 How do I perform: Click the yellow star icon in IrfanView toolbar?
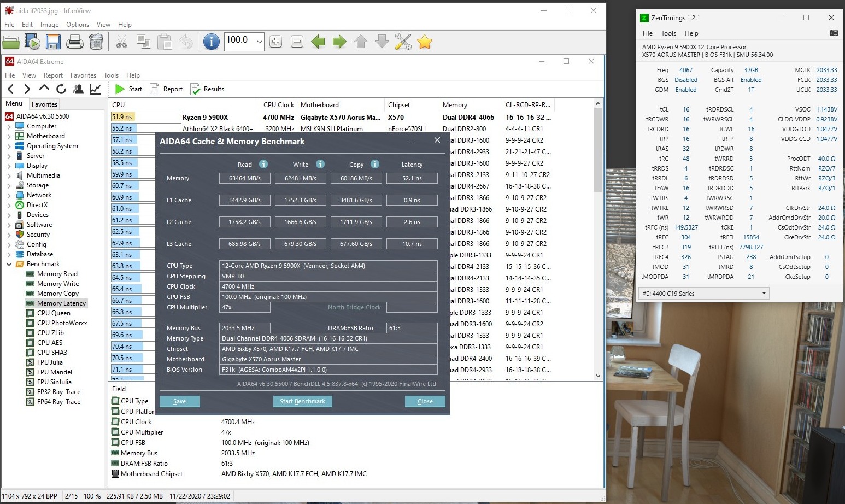(x=425, y=42)
